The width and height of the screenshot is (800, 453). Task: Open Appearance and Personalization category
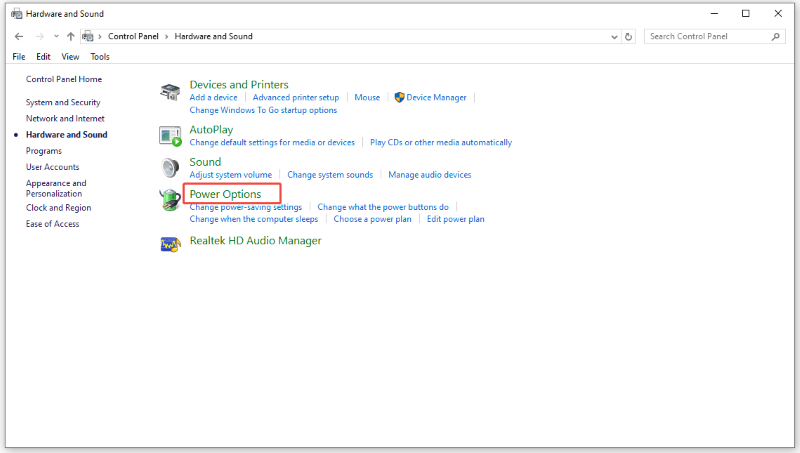pos(56,188)
